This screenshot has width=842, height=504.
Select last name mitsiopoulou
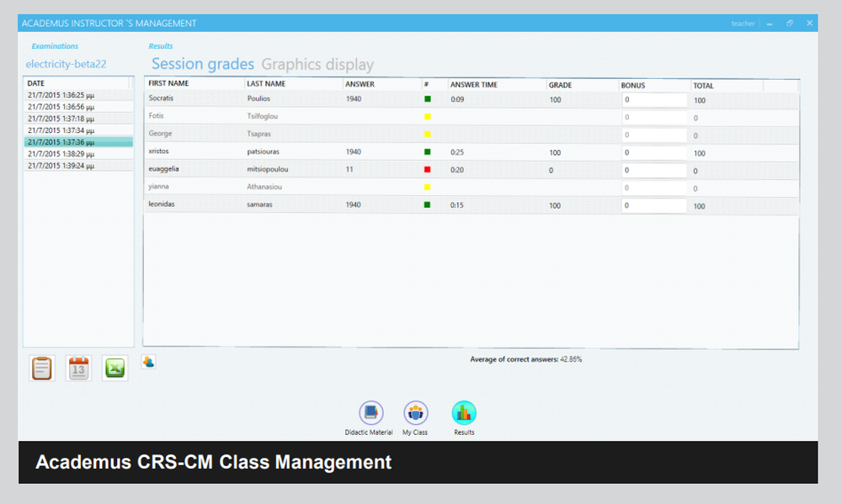coord(268,169)
